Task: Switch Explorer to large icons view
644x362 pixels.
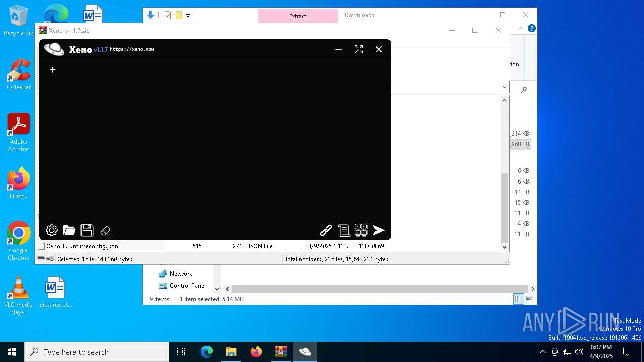Action: click(x=529, y=299)
